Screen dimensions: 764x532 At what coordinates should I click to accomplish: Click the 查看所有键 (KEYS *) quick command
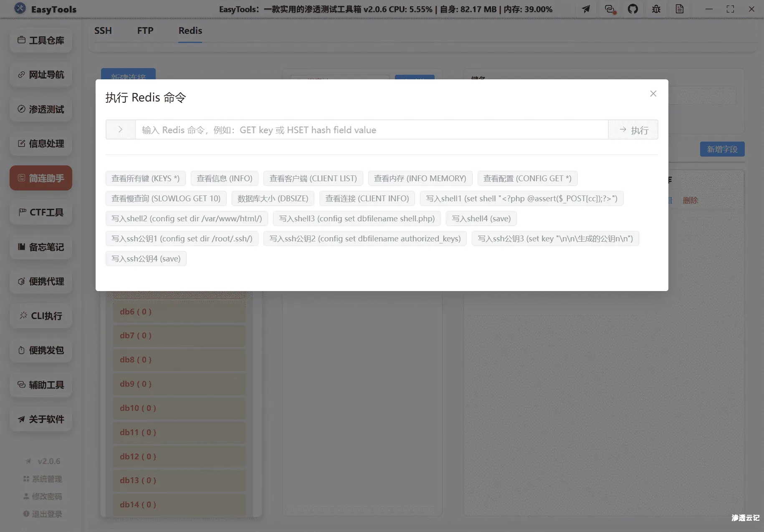click(x=146, y=178)
